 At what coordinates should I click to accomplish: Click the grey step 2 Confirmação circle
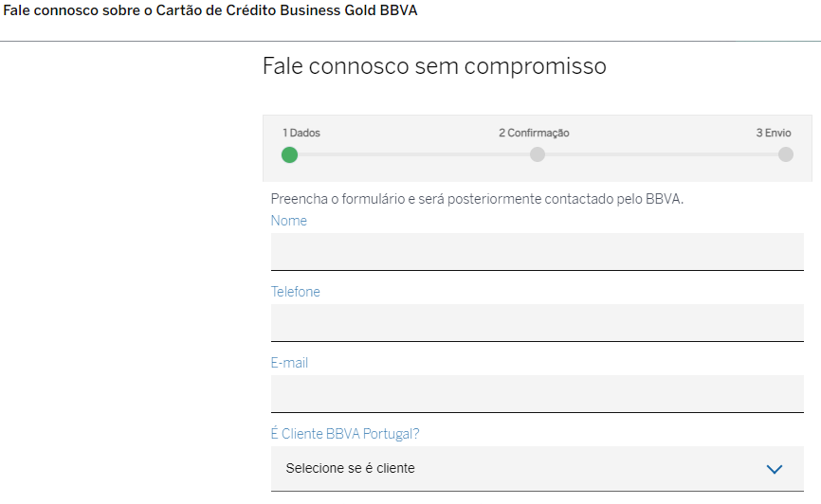[x=538, y=154]
